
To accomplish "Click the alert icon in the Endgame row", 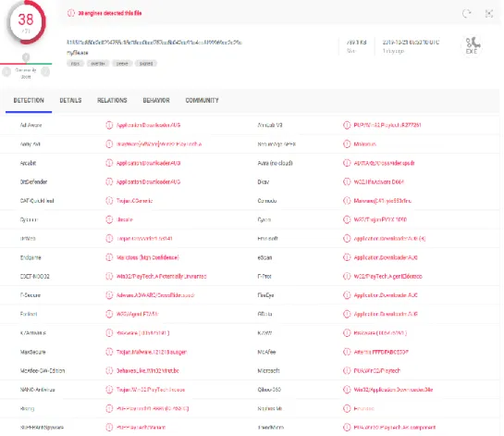I will 109,257.
